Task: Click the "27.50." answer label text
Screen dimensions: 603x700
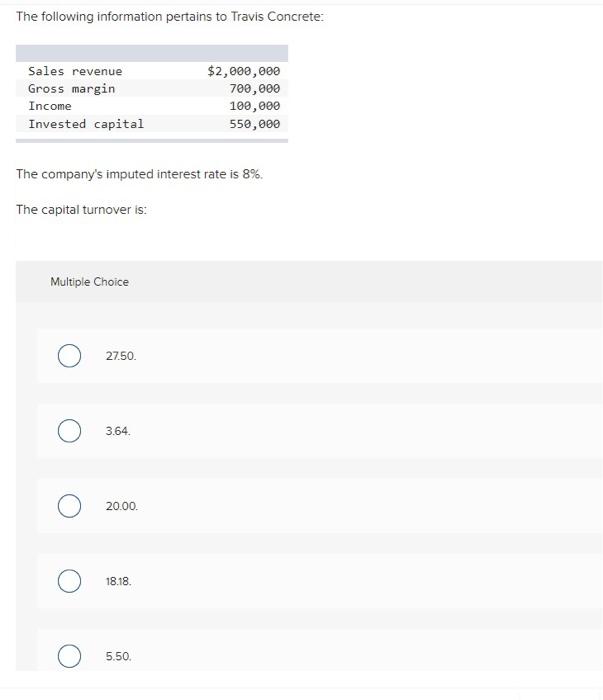Action: coord(121,356)
